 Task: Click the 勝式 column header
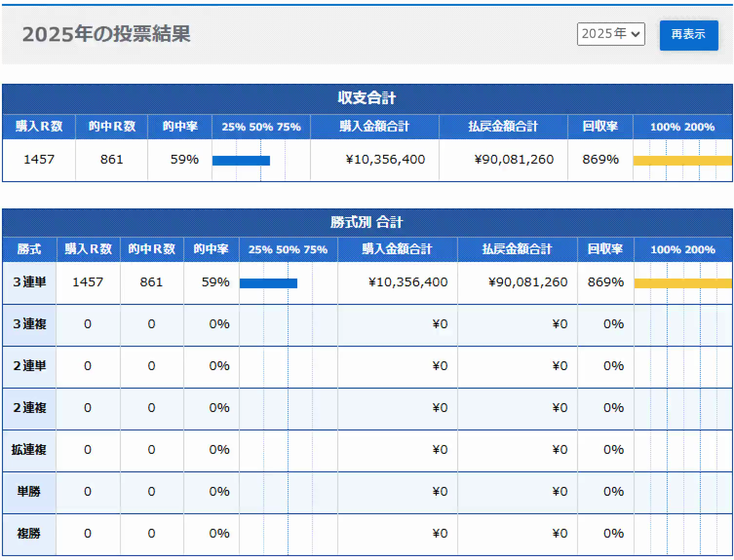(29, 249)
